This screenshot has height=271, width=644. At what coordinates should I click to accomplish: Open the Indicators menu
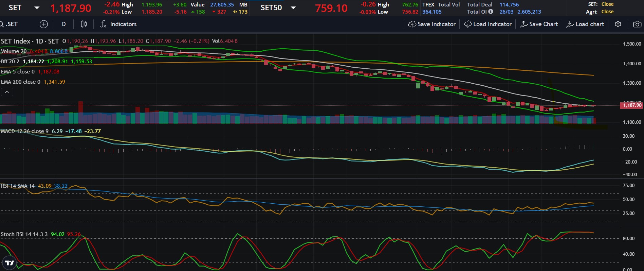click(x=118, y=24)
